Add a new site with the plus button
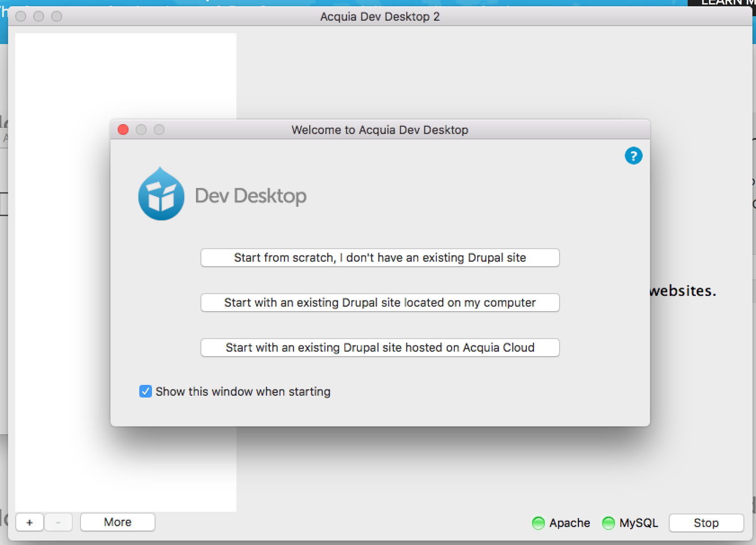The width and height of the screenshot is (756, 545). click(x=30, y=523)
